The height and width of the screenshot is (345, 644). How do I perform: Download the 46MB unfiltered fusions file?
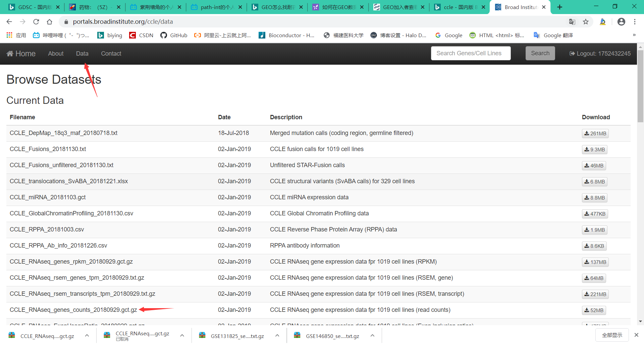click(x=594, y=165)
